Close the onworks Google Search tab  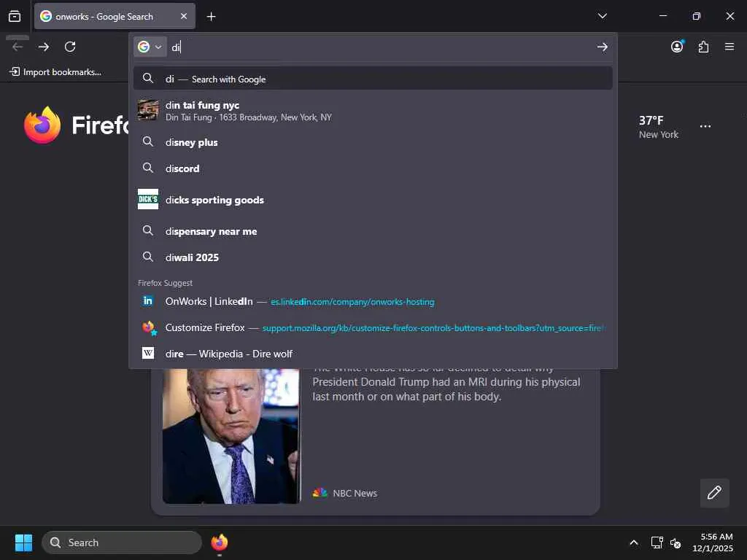(183, 16)
